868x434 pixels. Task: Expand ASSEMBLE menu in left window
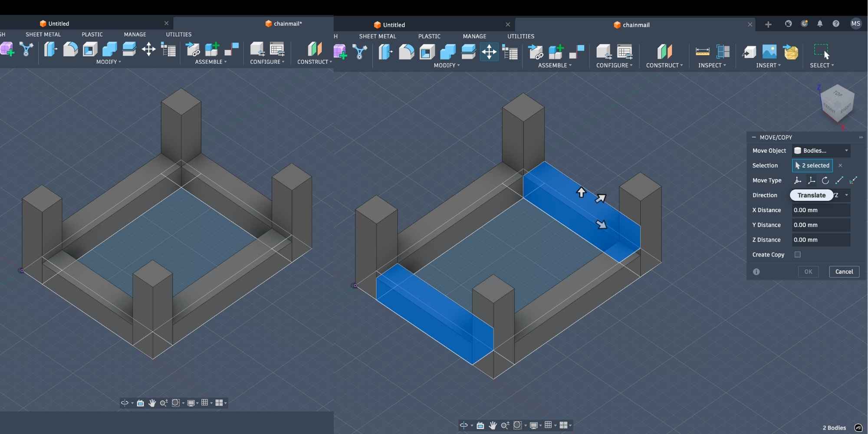point(211,62)
